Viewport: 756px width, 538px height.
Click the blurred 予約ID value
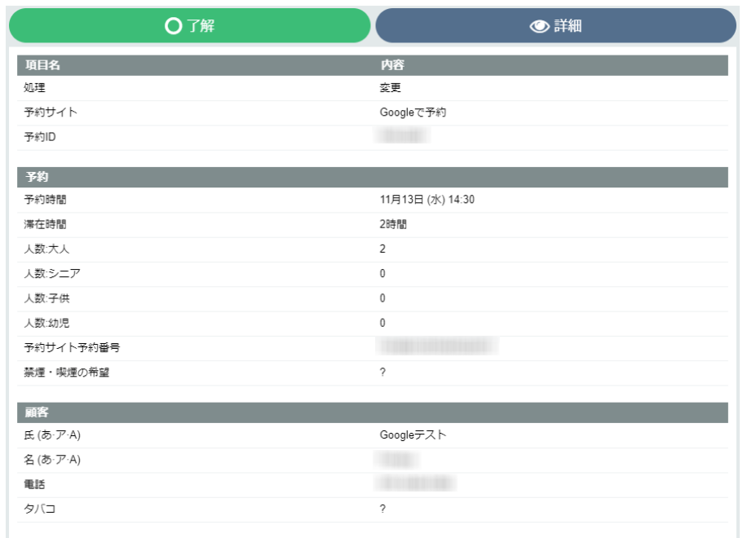[403, 136]
